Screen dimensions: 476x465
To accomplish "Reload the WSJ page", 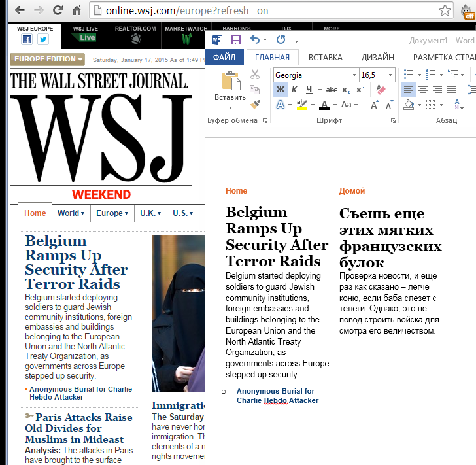I will tap(58, 10).
